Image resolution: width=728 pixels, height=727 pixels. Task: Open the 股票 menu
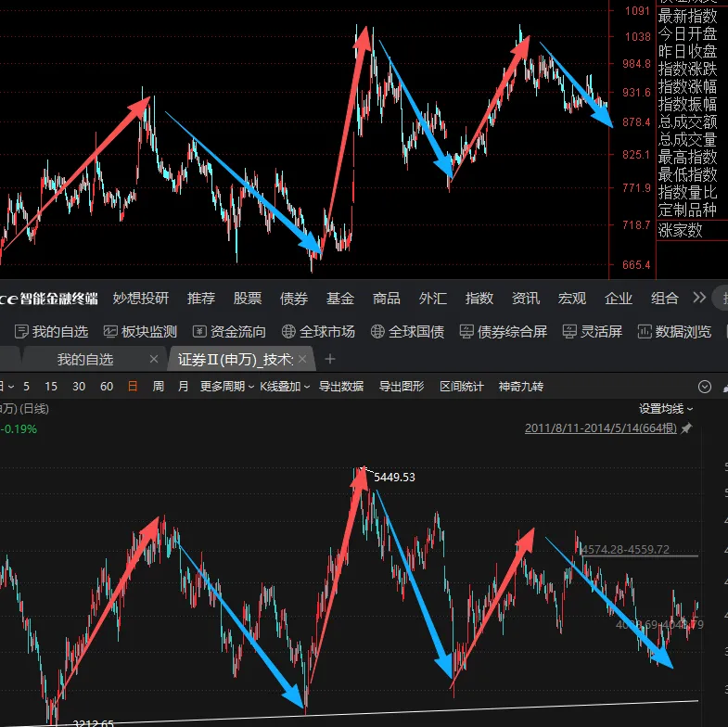pyautogui.click(x=248, y=298)
